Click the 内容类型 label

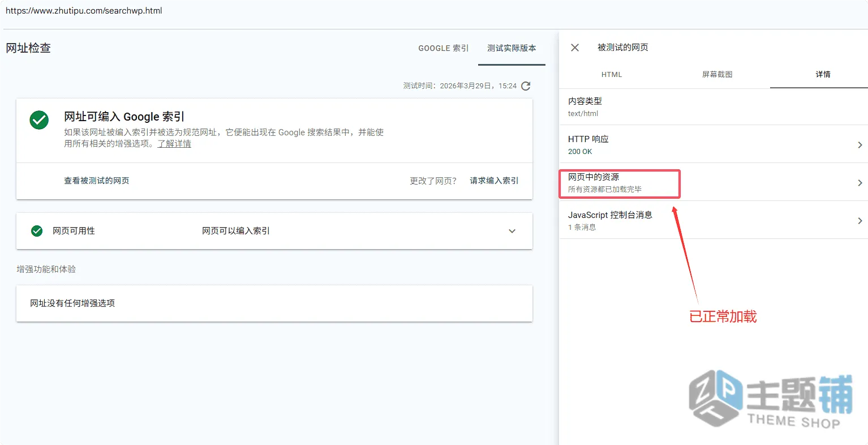pyautogui.click(x=585, y=101)
